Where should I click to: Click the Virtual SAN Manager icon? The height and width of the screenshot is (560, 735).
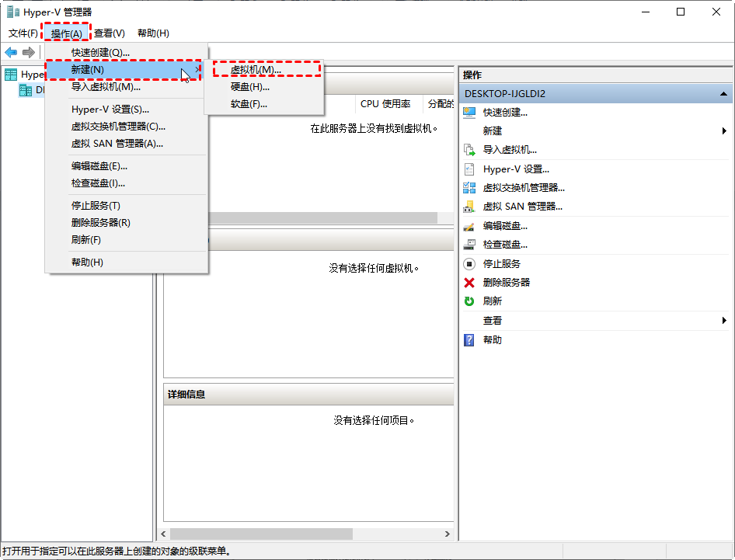469,207
